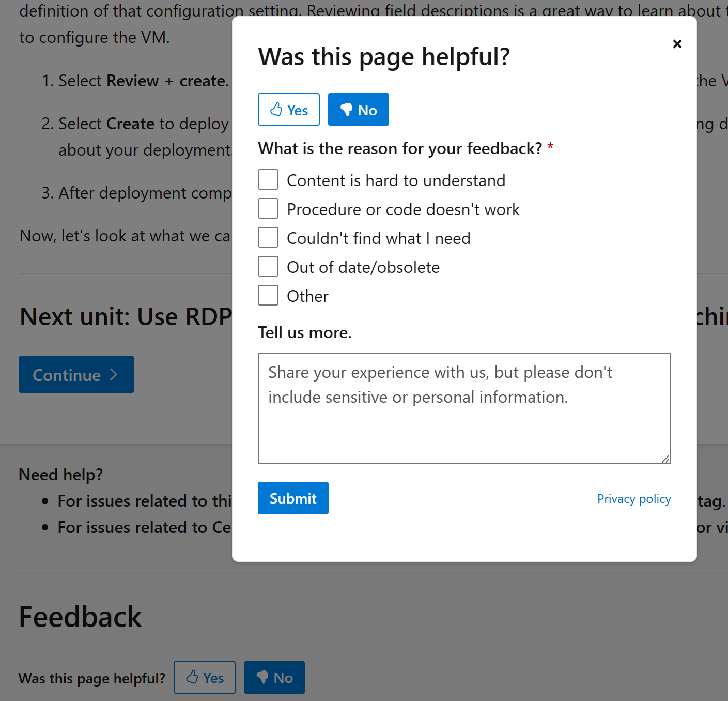Select No in the feedback dialog
This screenshot has width=728, height=701.
pyautogui.click(x=358, y=109)
